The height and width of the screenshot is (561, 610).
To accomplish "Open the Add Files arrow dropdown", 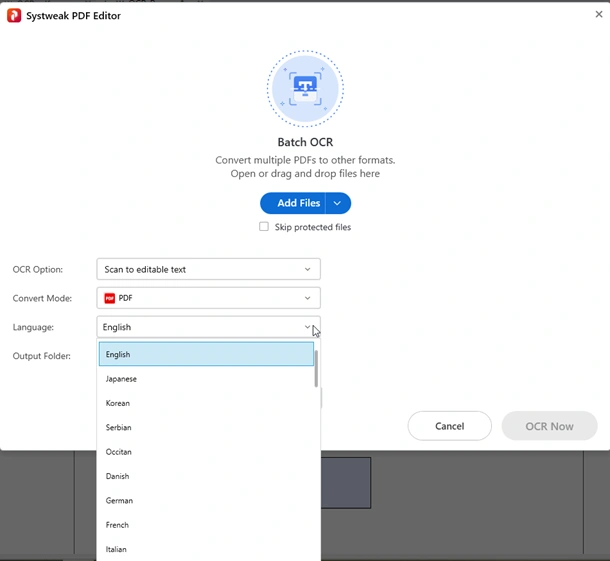I will (338, 203).
